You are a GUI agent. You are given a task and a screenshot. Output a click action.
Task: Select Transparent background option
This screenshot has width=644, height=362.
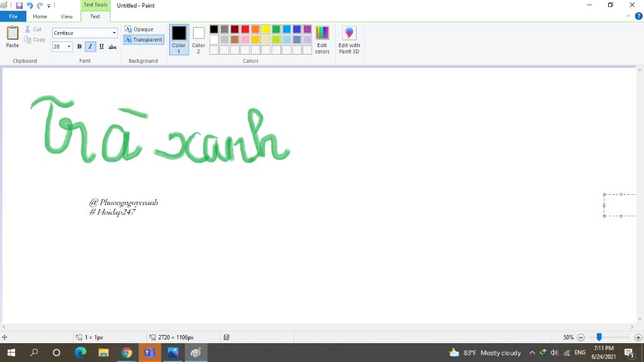tap(143, 40)
